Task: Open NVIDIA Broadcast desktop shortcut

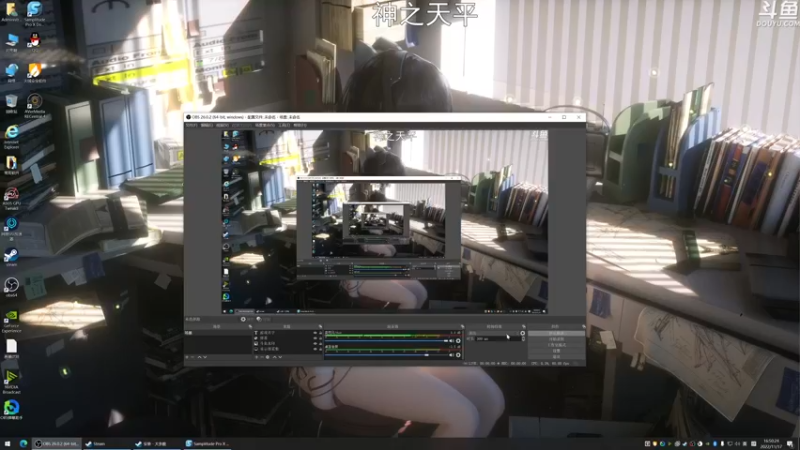Action: pyautogui.click(x=11, y=383)
